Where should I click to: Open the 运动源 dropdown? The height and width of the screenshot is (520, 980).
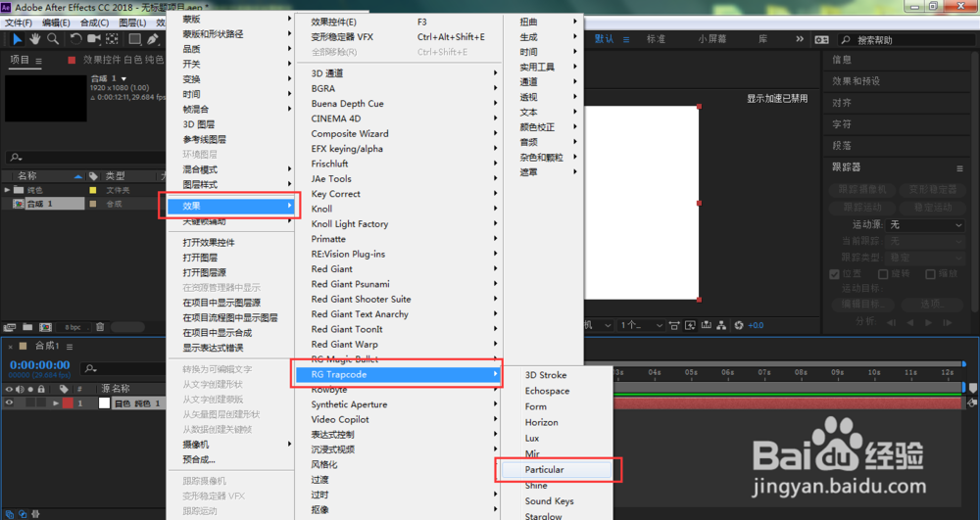coord(926,224)
